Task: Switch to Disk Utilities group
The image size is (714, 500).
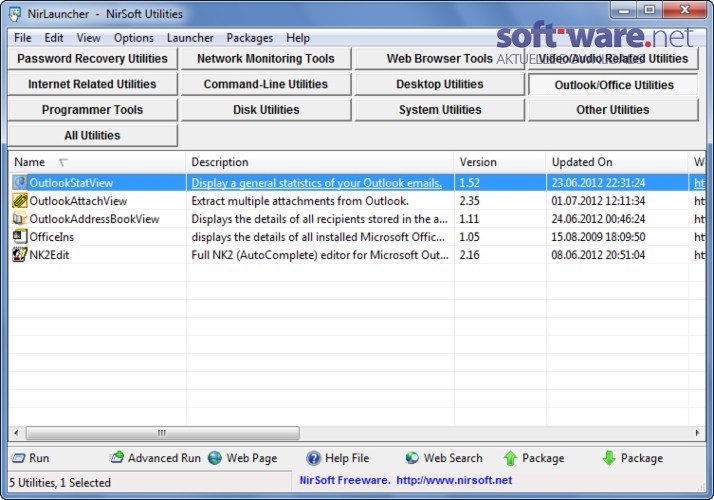Action: point(266,110)
